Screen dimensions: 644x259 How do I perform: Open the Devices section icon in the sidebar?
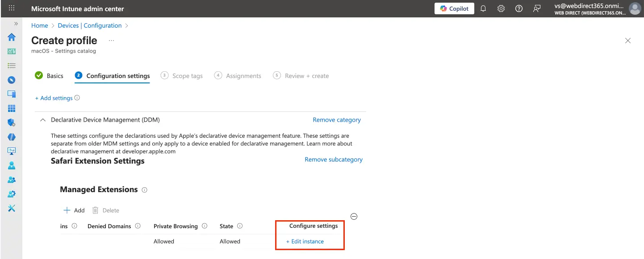pyautogui.click(x=12, y=94)
